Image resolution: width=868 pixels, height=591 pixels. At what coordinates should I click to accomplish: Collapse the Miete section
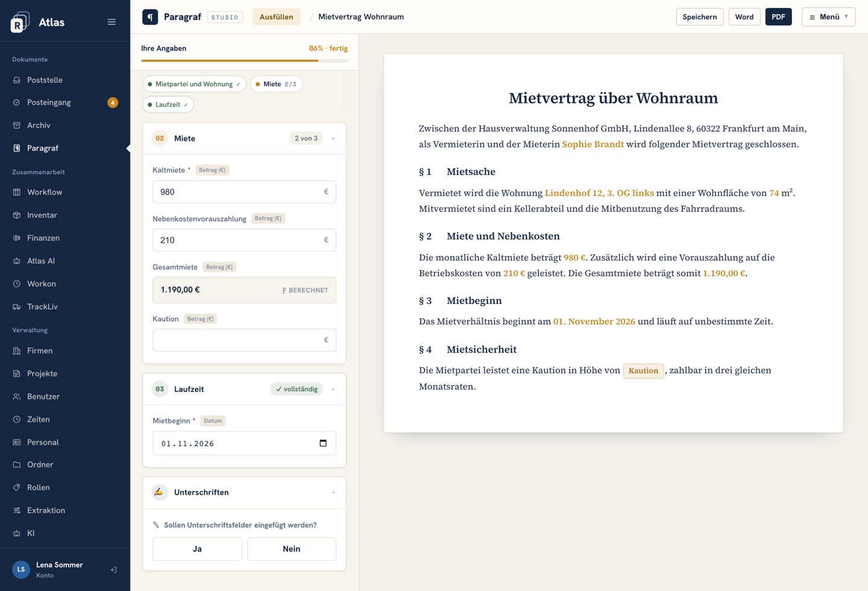point(333,139)
